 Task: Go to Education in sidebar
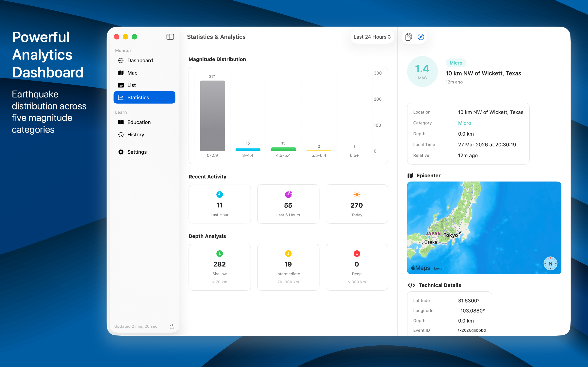pos(139,122)
